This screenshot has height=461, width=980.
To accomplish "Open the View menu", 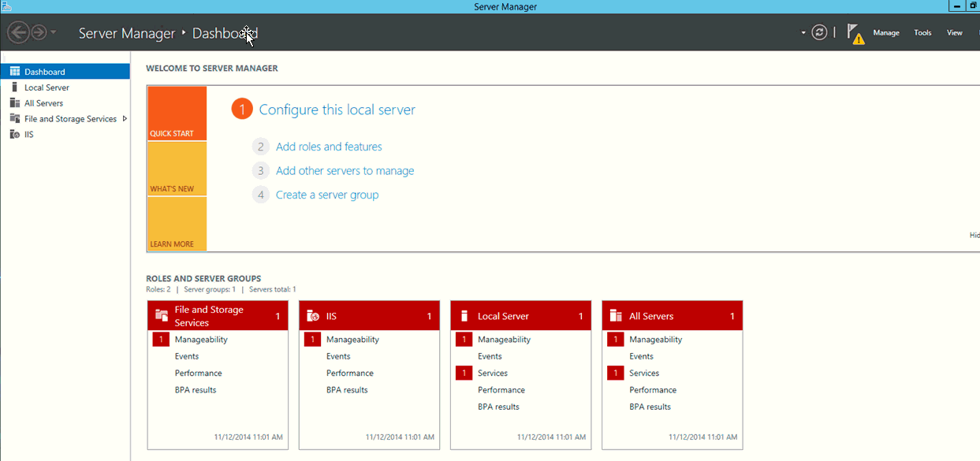I will coord(955,33).
